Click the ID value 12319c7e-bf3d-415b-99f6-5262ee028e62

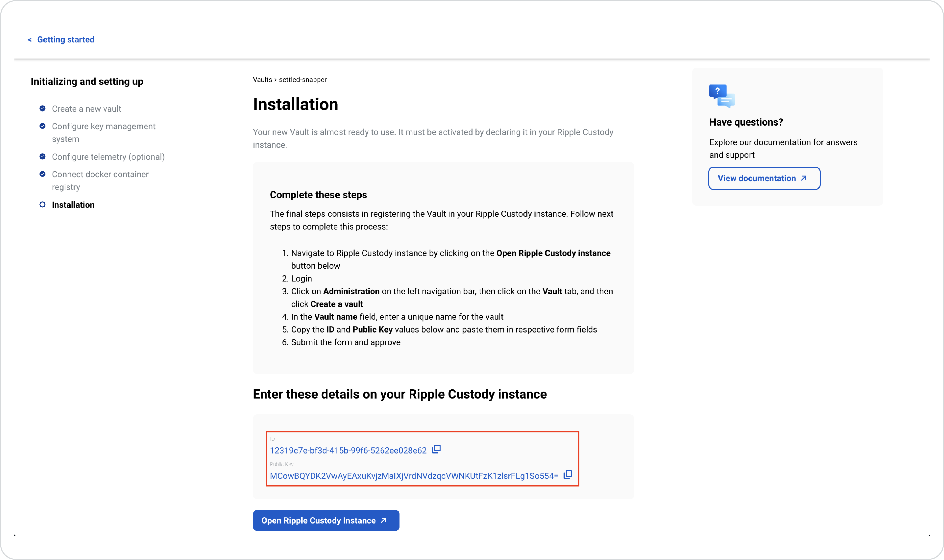click(348, 450)
